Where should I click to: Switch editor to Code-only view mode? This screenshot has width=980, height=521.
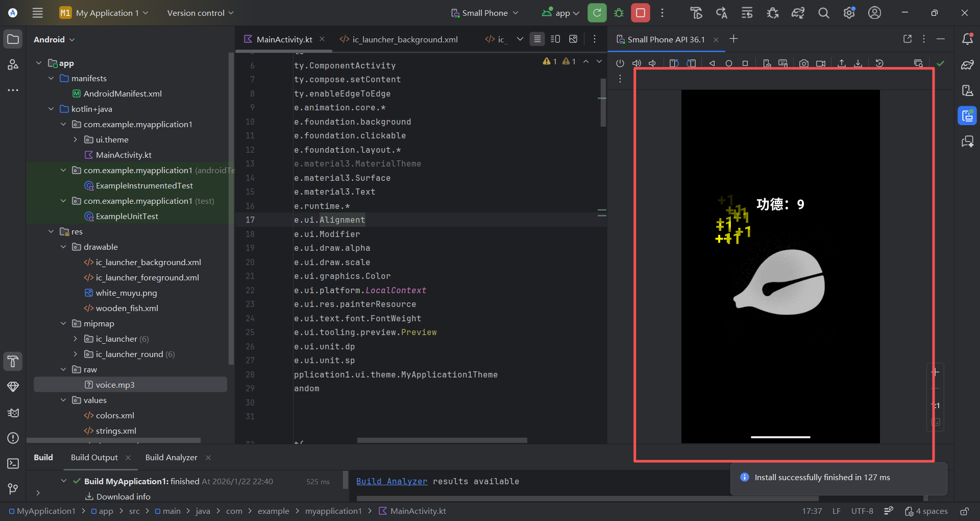click(x=537, y=39)
